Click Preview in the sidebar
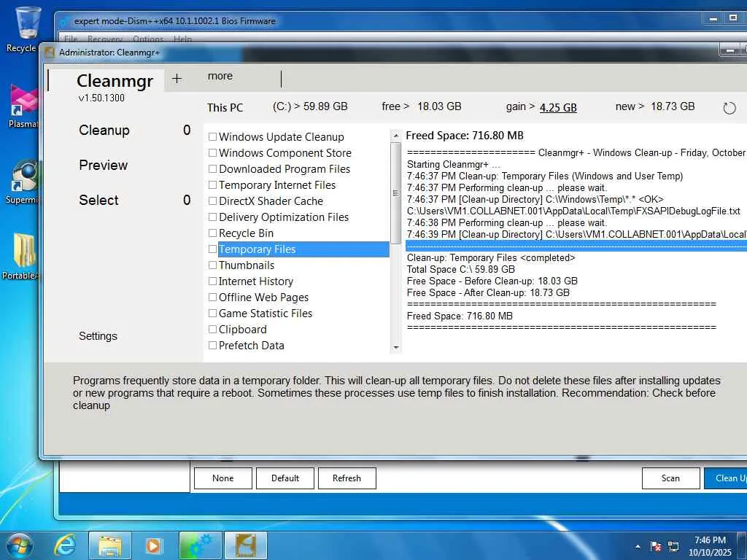The width and height of the screenshot is (747, 560). tap(104, 166)
